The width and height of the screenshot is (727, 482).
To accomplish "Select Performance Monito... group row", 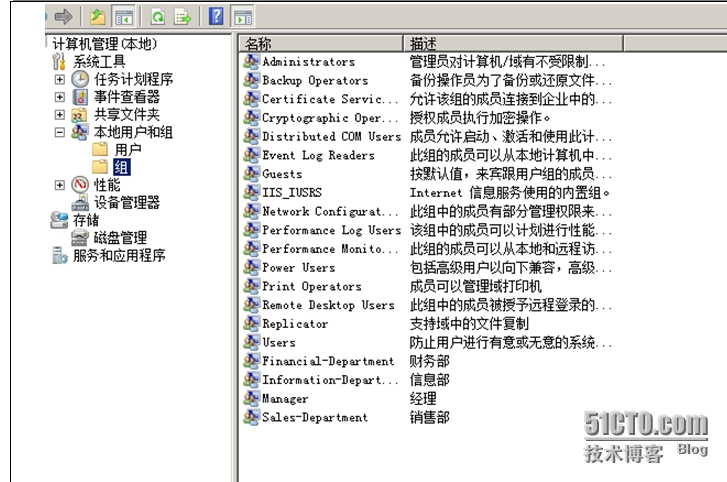I will pyautogui.click(x=330, y=249).
